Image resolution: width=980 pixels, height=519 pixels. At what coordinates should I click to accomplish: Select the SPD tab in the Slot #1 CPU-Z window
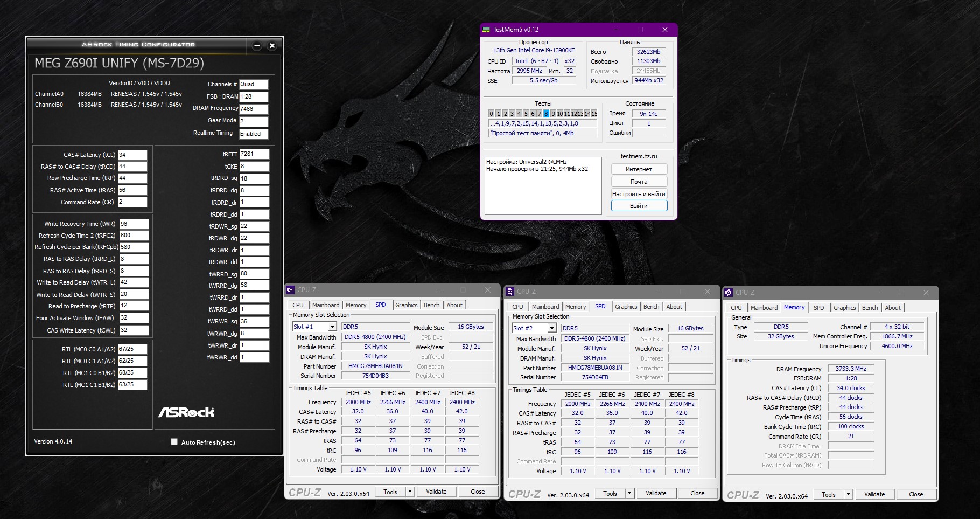(x=381, y=305)
